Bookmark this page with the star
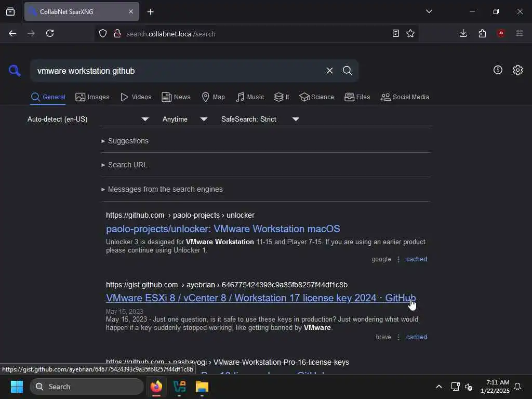532x399 pixels. pyautogui.click(x=410, y=33)
